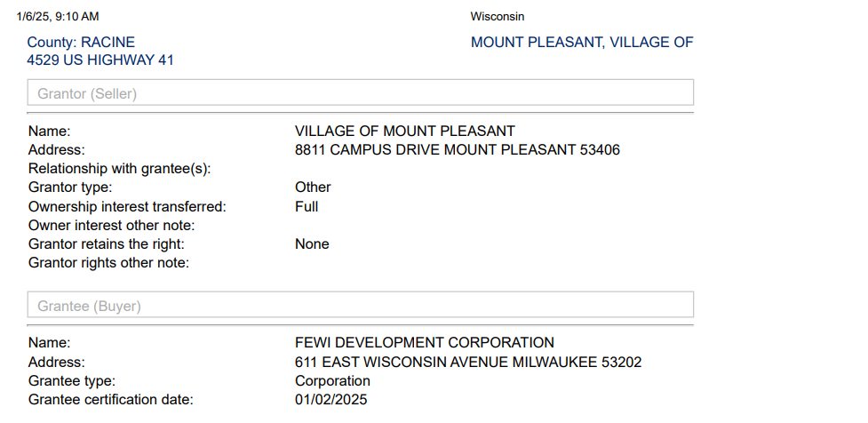Select the 4529 US HIGHWAY 41 address

(x=100, y=60)
